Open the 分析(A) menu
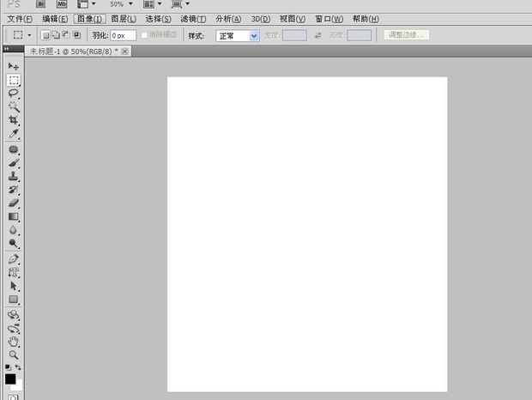This screenshot has height=400, width=532. click(228, 19)
